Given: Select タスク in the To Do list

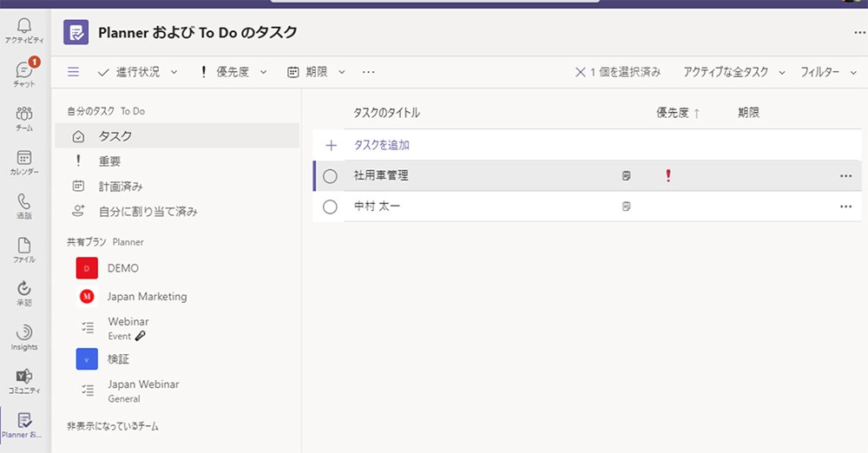Looking at the screenshot, I should pyautogui.click(x=177, y=136).
